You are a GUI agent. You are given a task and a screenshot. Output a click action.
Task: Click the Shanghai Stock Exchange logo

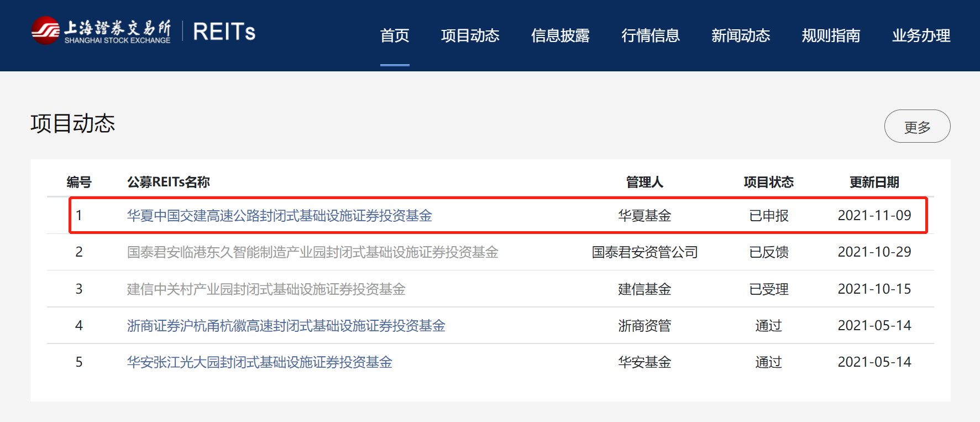101,31
